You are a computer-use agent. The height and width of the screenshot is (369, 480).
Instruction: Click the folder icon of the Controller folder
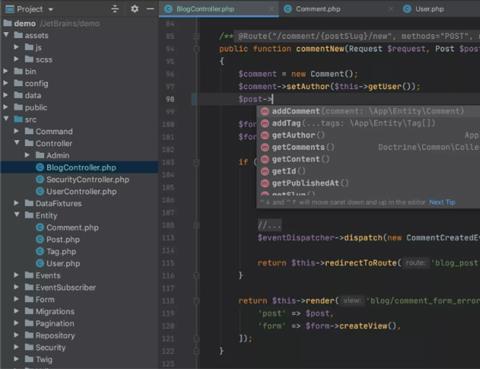pyautogui.click(x=29, y=143)
